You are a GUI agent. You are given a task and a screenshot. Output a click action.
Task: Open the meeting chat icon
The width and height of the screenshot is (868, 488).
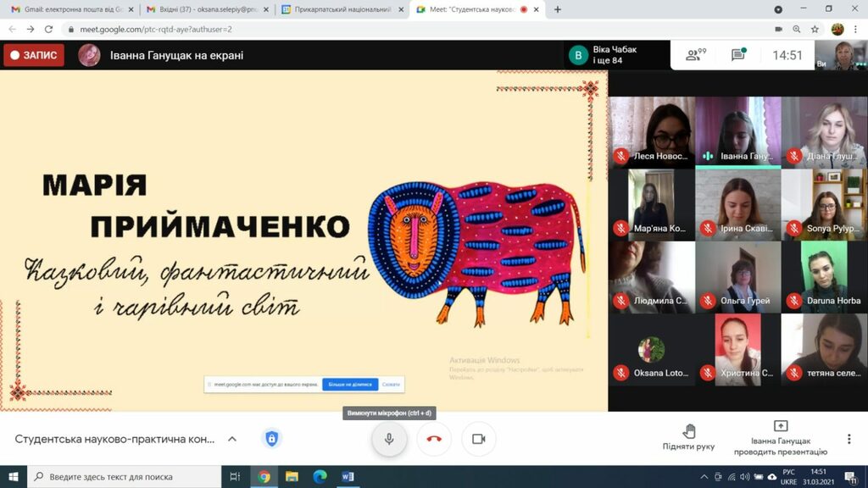pyautogui.click(x=738, y=55)
